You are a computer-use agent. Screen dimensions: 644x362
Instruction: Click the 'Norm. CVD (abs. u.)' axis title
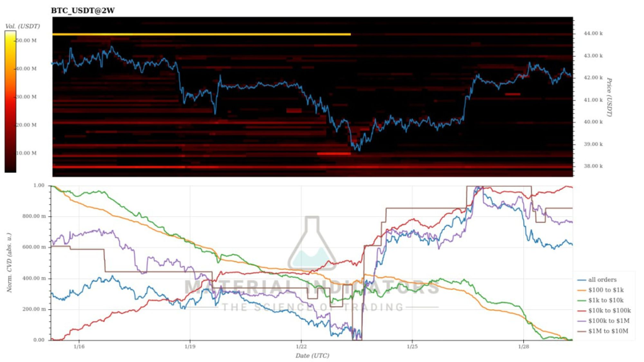(9, 263)
